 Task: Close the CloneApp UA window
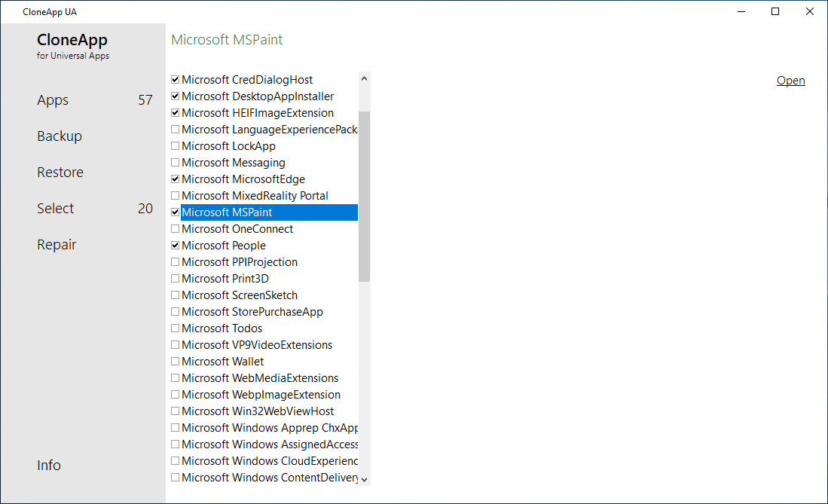[809, 11]
